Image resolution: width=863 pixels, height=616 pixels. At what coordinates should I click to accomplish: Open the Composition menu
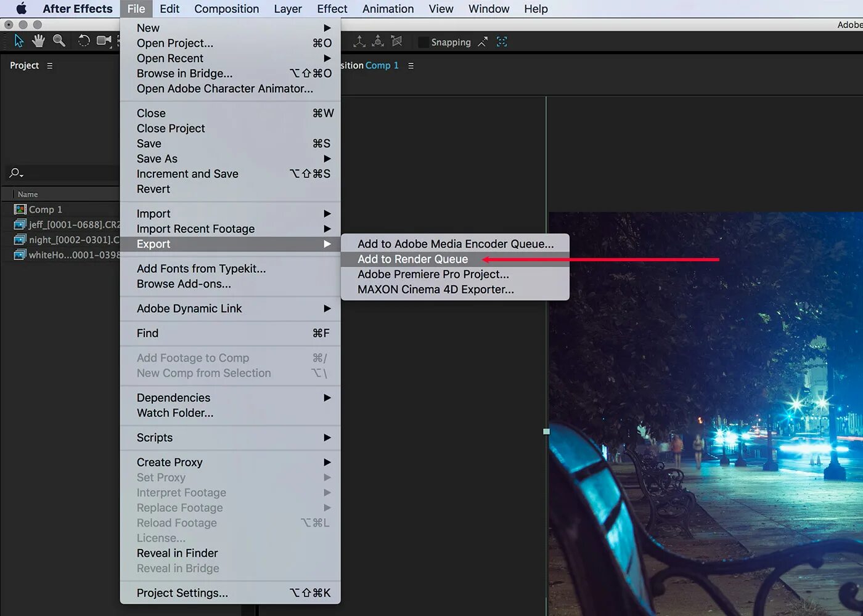tap(226, 9)
